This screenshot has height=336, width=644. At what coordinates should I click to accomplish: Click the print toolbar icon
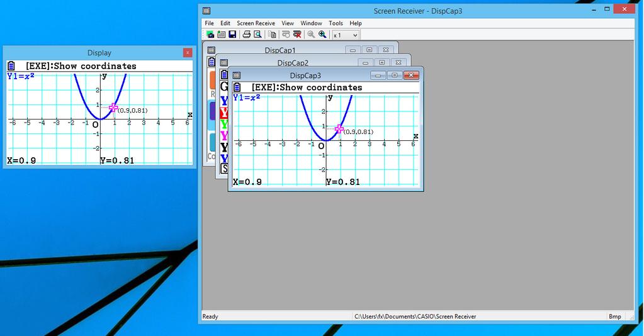click(x=246, y=35)
